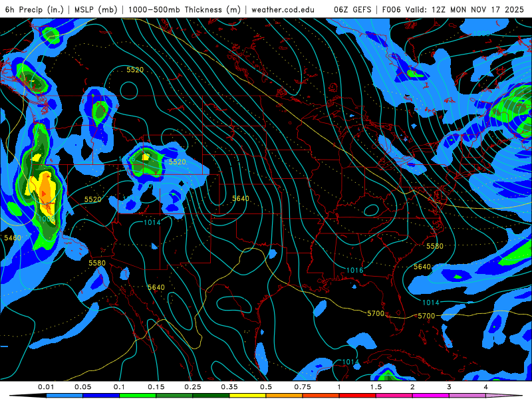
Task: Click the red legend swatch after 1
Action: click(x=358, y=396)
